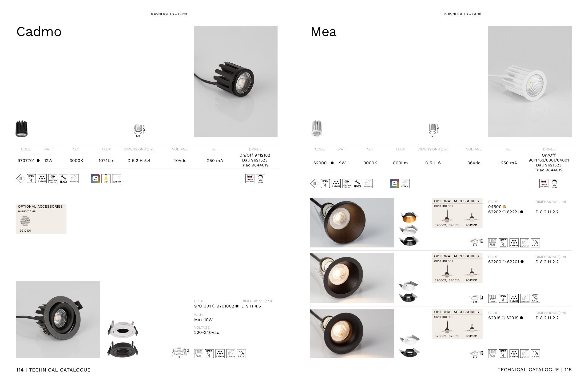Select the black finish dot next to 9701002
The image size is (588, 384).
(x=237, y=306)
